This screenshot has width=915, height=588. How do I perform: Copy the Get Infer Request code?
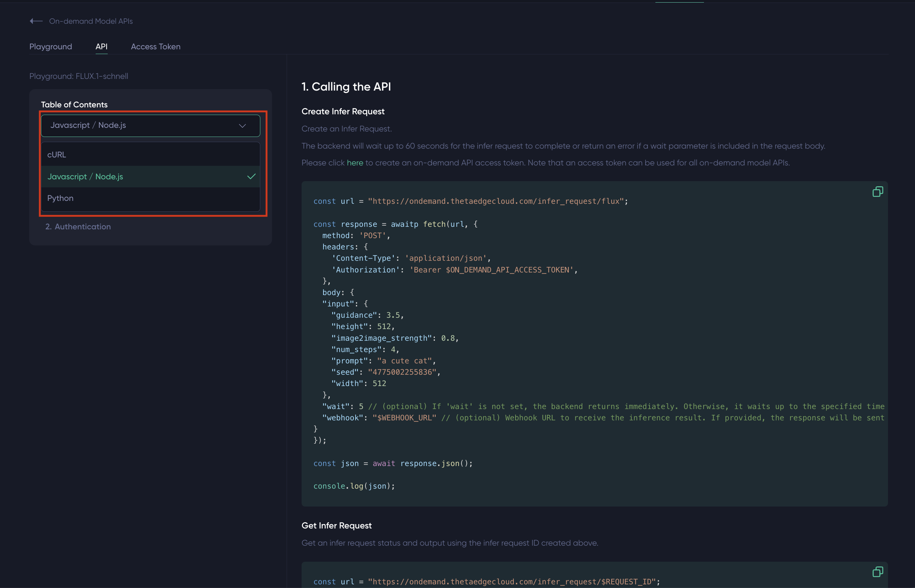pos(878,572)
